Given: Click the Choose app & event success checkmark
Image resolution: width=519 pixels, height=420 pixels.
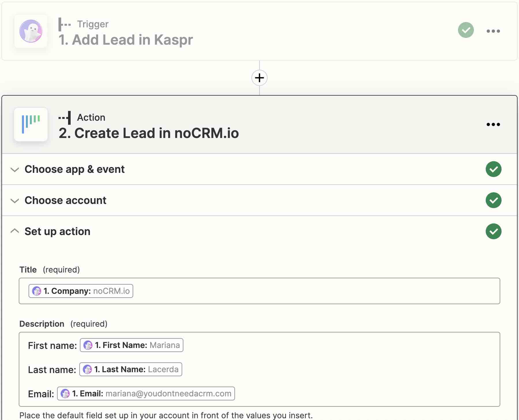Looking at the screenshot, I should click(494, 169).
